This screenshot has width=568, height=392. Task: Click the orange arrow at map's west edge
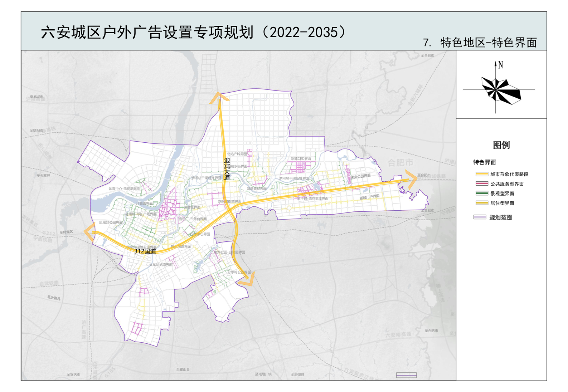click(x=89, y=231)
